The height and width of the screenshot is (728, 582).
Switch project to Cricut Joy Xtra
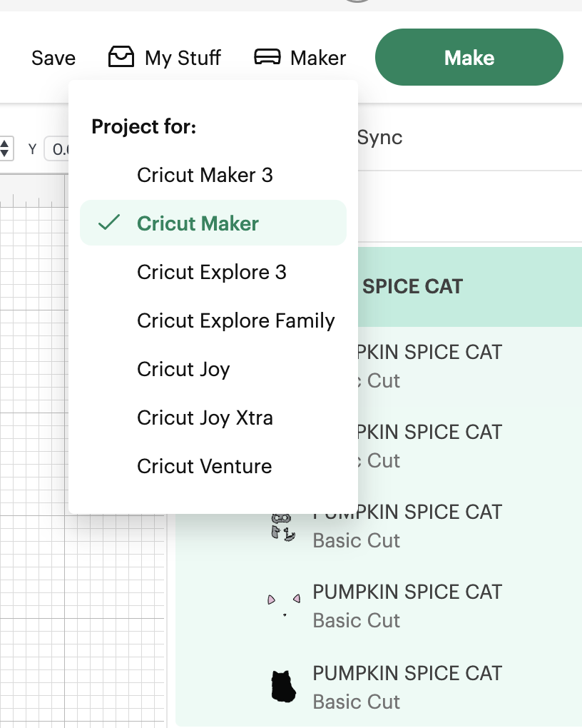click(x=205, y=418)
